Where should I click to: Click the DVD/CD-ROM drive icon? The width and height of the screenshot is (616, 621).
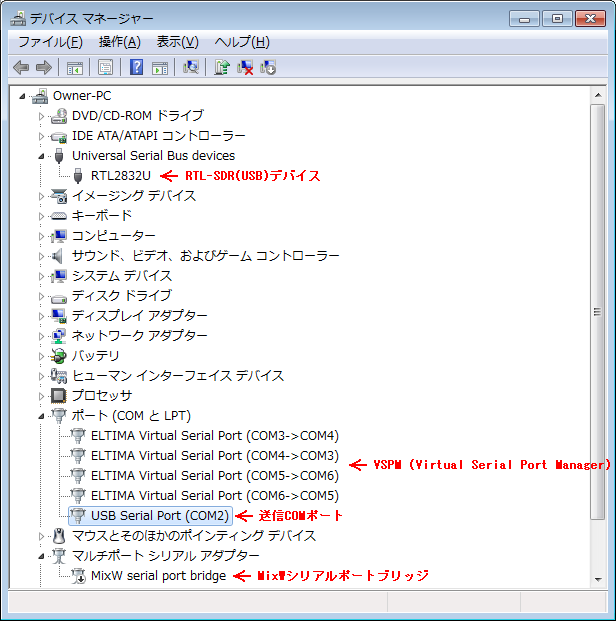pyautogui.click(x=59, y=116)
